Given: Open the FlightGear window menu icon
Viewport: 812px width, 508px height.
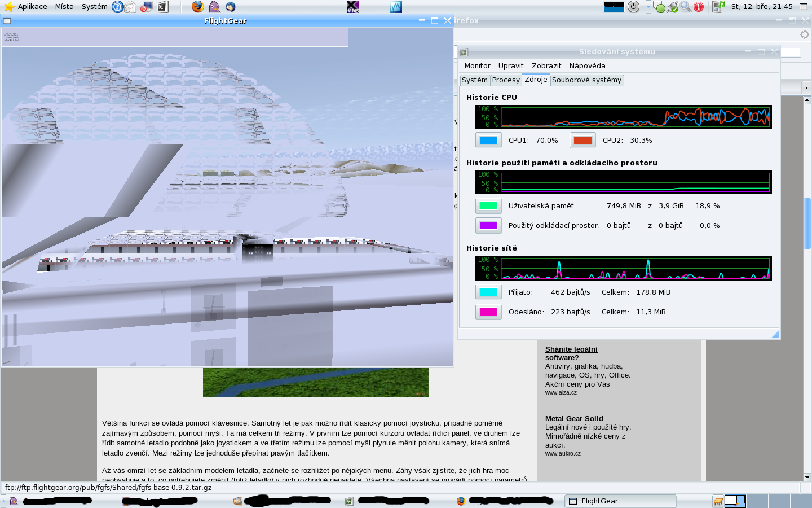Looking at the screenshot, I should coord(7,21).
